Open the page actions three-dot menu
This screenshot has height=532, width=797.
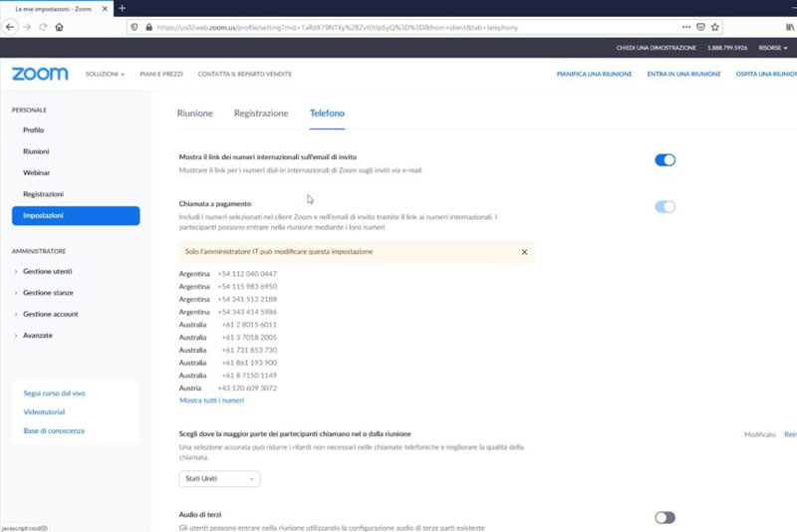click(x=686, y=27)
